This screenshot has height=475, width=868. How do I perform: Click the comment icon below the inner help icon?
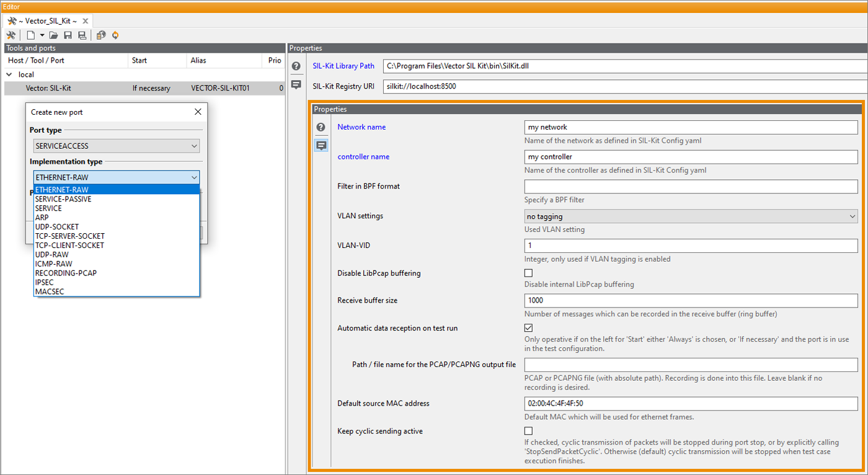[x=321, y=145]
